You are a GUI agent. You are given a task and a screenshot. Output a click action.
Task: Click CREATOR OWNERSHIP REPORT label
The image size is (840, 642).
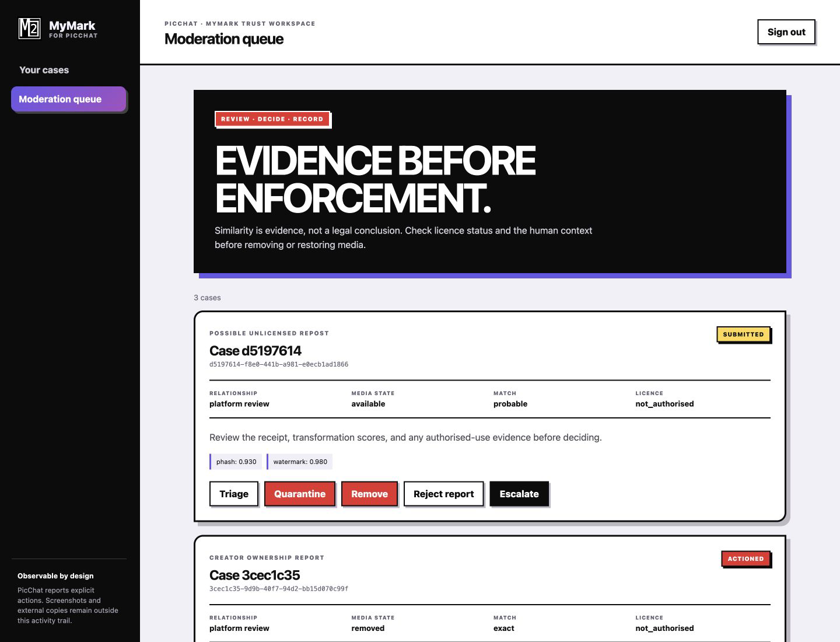coord(267,557)
